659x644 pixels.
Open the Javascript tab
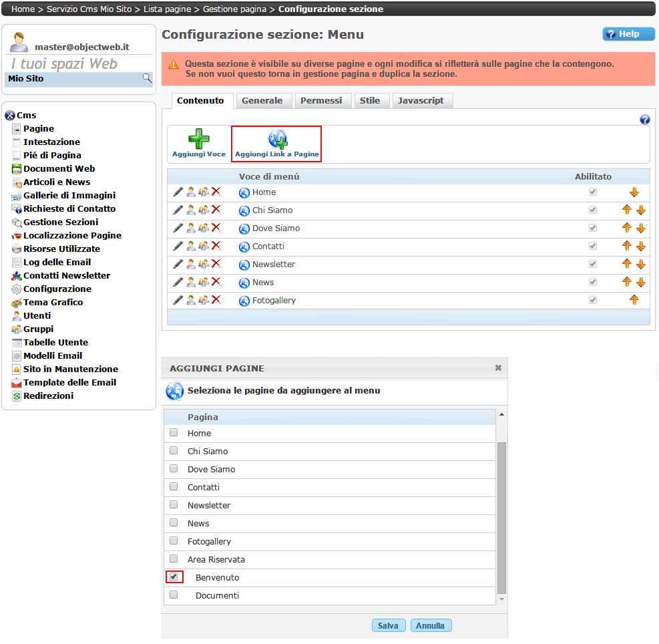pyautogui.click(x=421, y=100)
